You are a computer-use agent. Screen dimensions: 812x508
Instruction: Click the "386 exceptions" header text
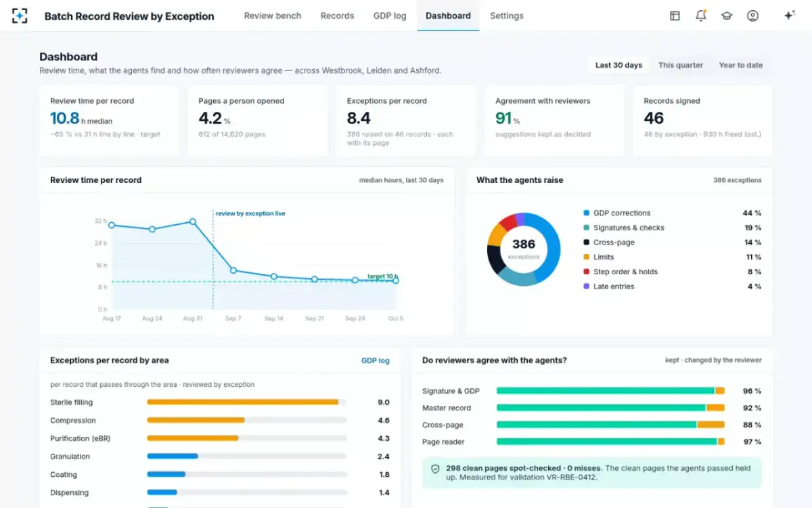[738, 180]
